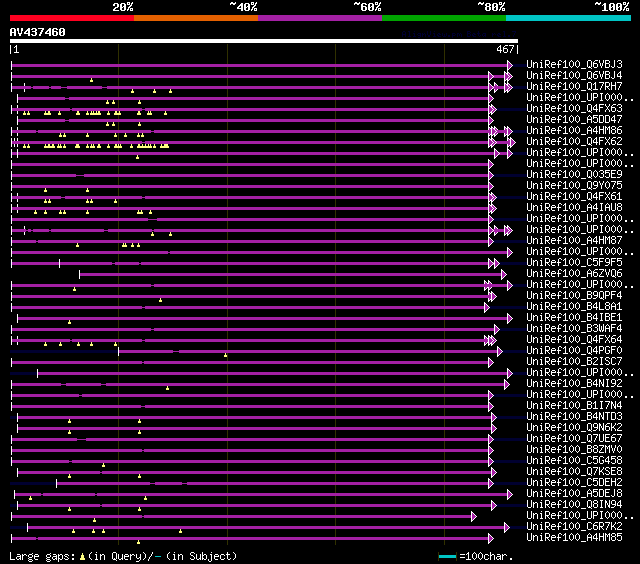Viewport: 640px width, 564px height.
Task: Click the green ~80% identity color segment
Action: [444, 18]
